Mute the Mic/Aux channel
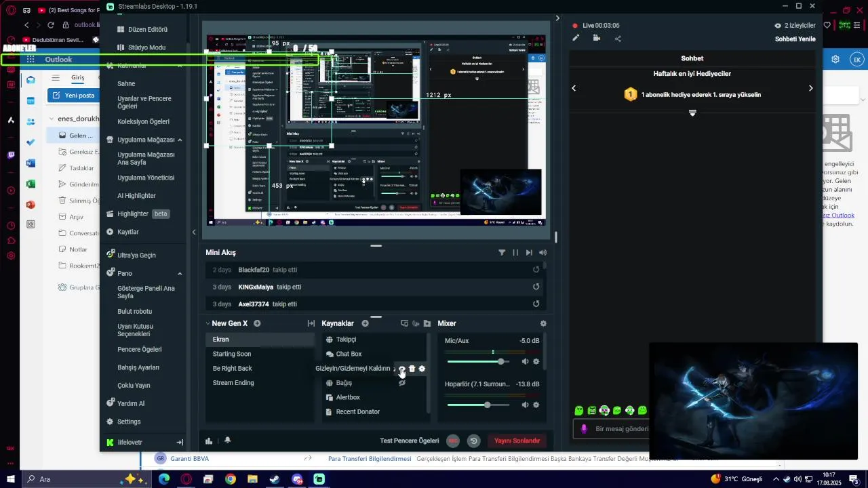 point(525,362)
